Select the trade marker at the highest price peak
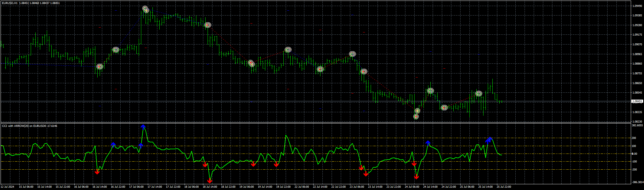644x190 pixels. tap(146, 9)
